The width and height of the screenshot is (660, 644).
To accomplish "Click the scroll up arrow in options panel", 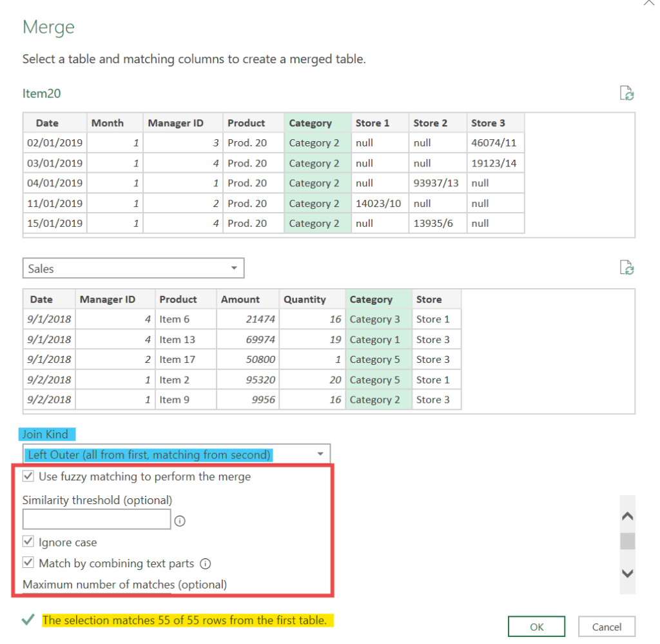I will [x=626, y=516].
